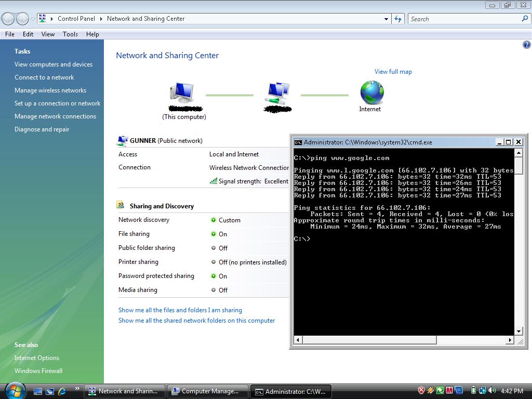Click the battery tray icon
This screenshot has width=532, height=399.
tap(473, 391)
